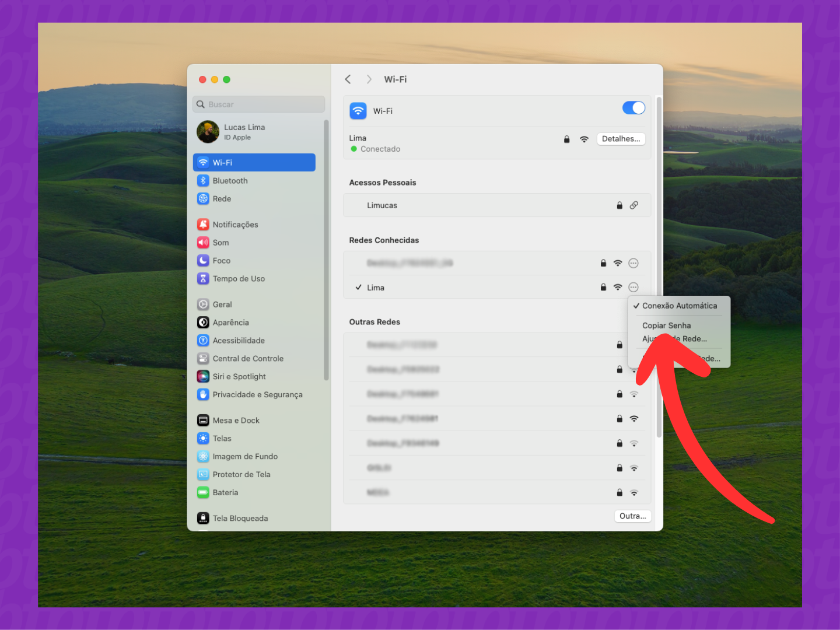Select the Foco sidebar icon

(x=203, y=260)
